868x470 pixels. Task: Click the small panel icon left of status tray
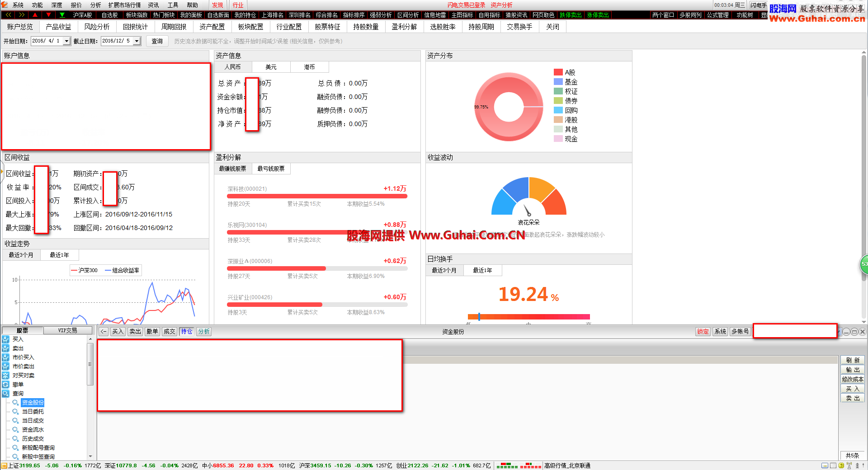825,465
